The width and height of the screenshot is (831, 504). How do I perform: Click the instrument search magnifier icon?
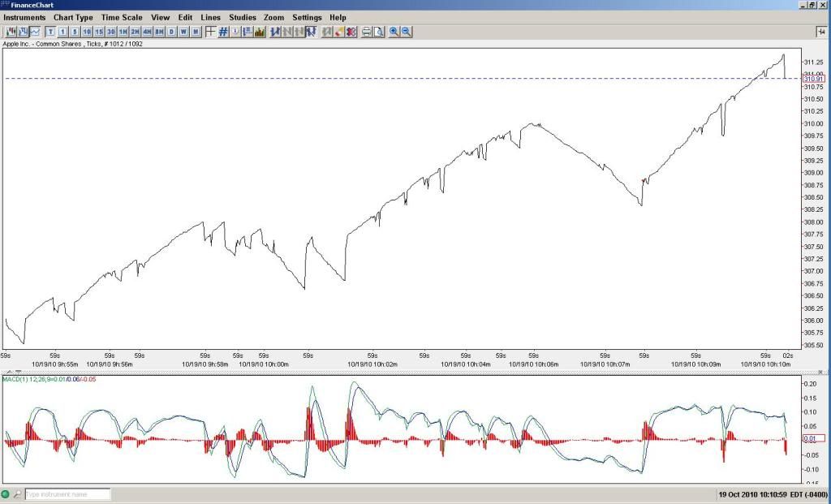(17, 494)
